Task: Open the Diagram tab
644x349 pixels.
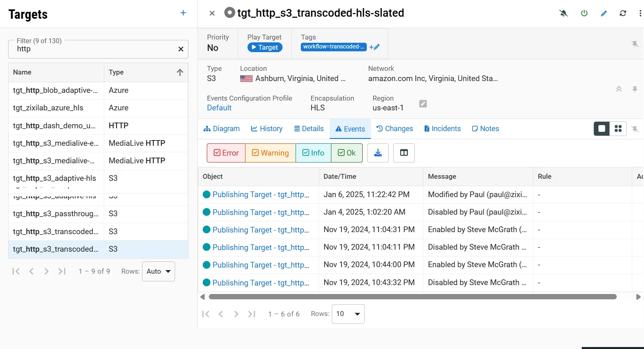Action: tap(222, 129)
